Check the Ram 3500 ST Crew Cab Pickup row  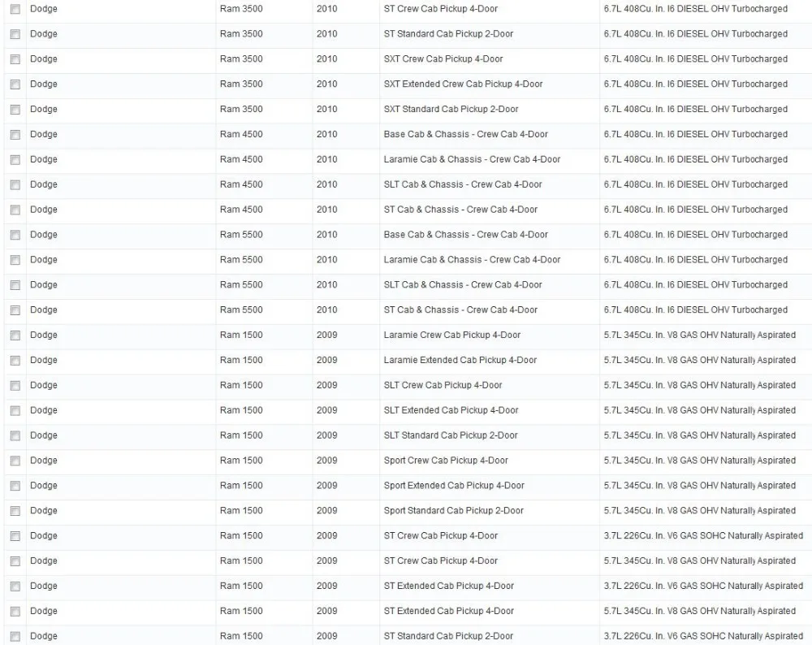[x=15, y=9]
